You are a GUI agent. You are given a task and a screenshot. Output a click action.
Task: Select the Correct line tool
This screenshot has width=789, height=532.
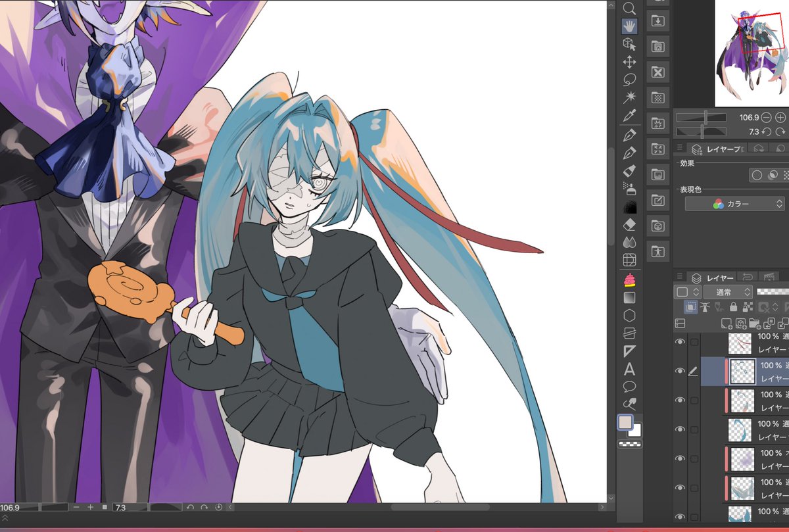coord(629,404)
